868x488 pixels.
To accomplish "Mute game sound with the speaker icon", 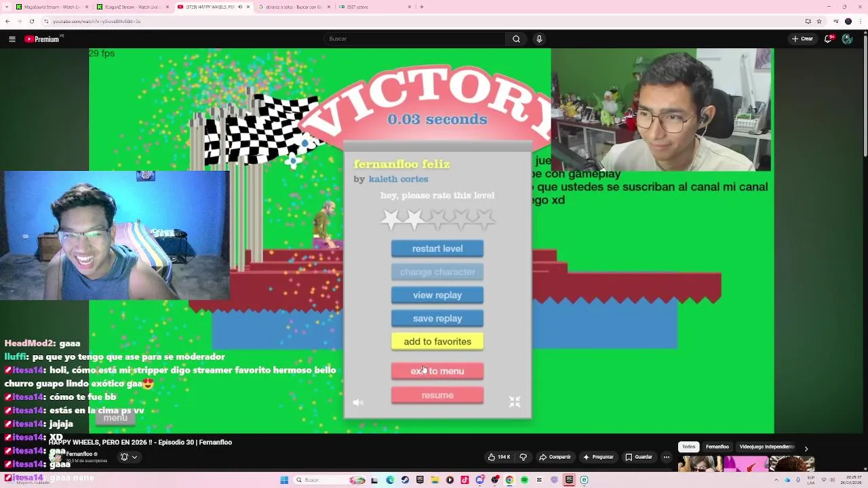I will point(358,403).
